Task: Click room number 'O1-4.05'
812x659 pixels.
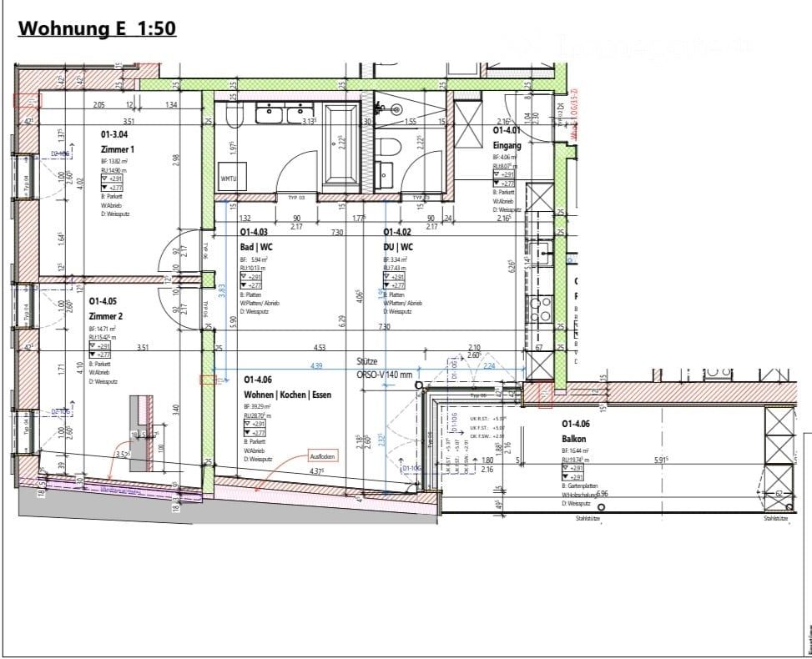Action: (103, 301)
